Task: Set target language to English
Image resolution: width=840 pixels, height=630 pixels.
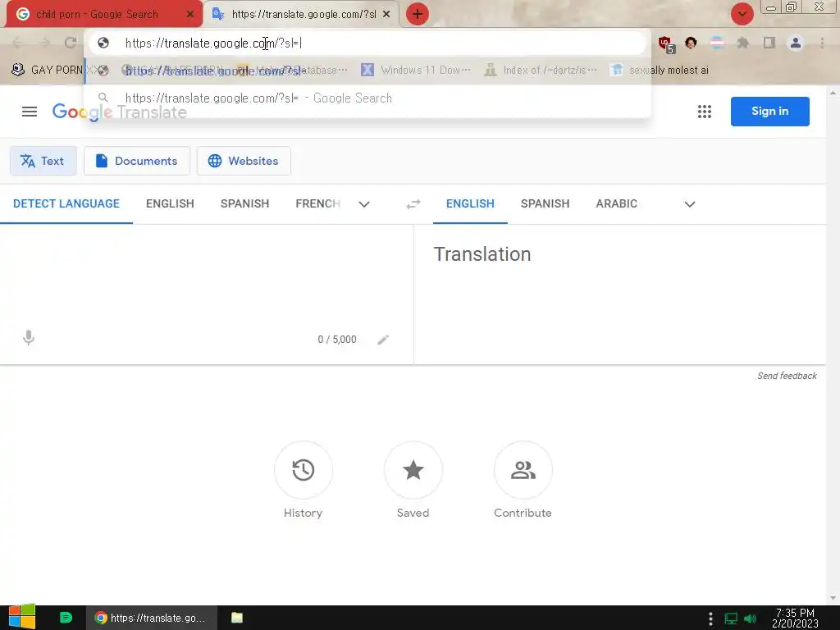Action: click(470, 203)
